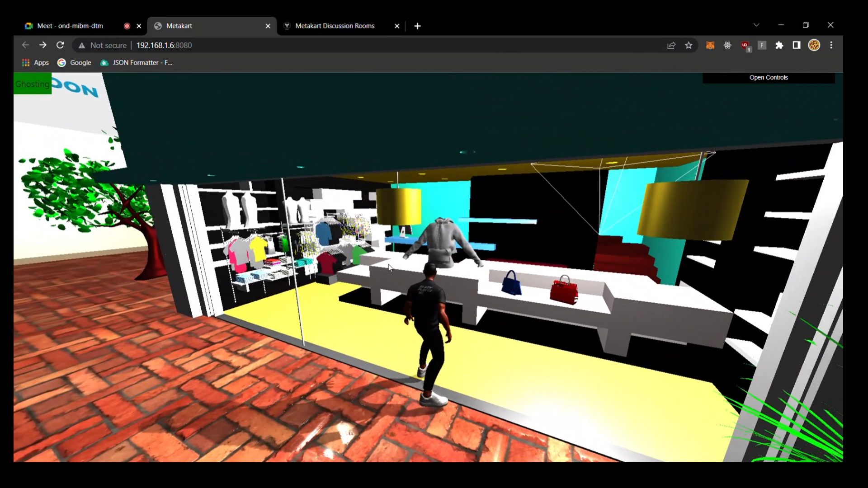Click the uBlock Origin extension icon

(745, 45)
